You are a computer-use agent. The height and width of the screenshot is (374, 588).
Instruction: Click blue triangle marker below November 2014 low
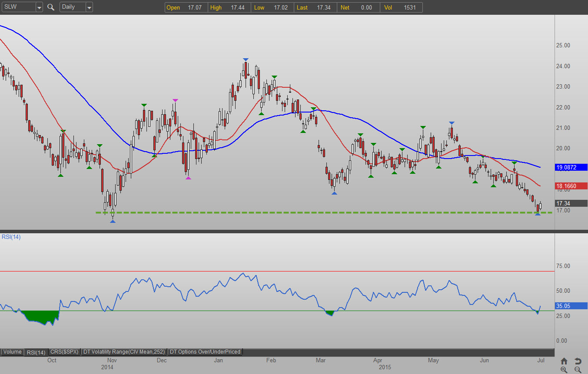click(x=113, y=222)
